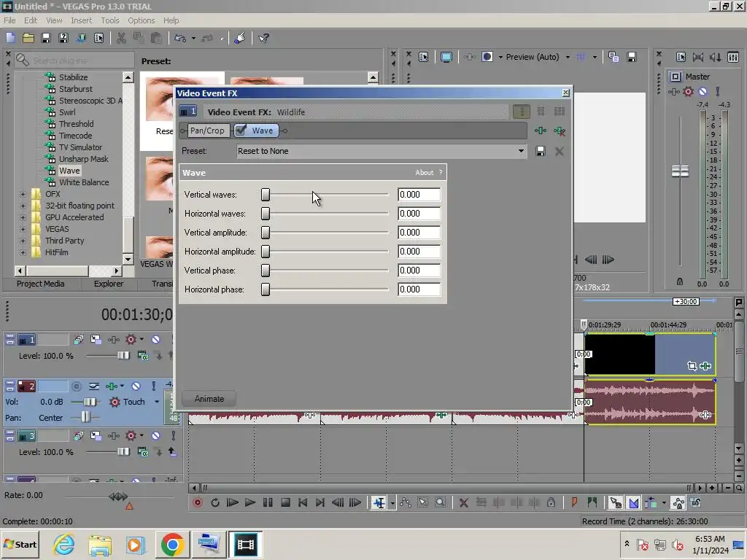Jump to the project start
The width and height of the screenshot is (747, 560).
(x=303, y=502)
